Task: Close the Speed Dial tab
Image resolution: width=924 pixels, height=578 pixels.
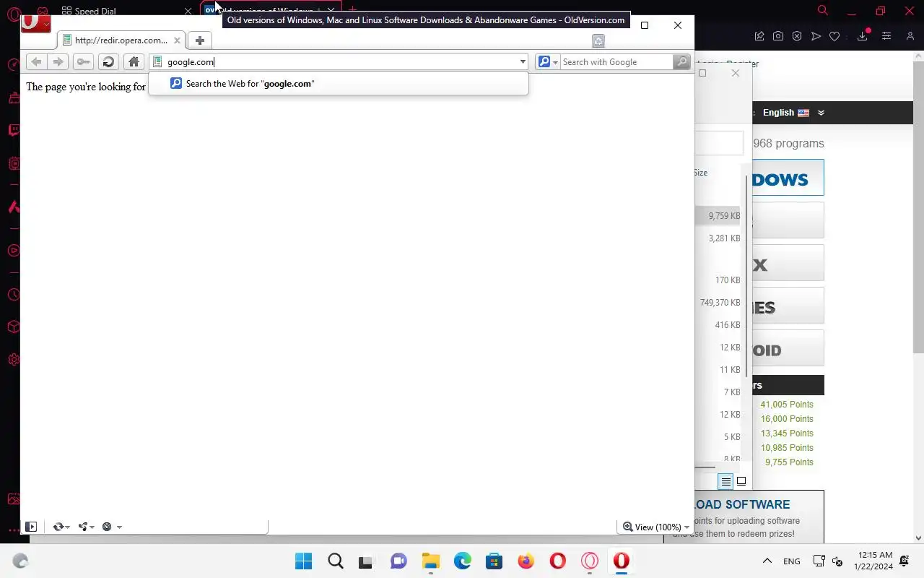Action: [x=188, y=12]
